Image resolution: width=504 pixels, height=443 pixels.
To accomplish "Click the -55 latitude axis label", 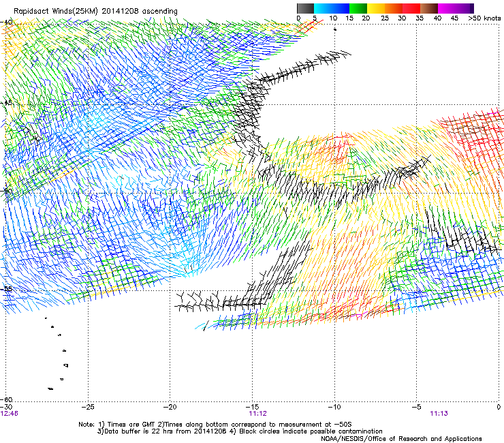I will (6, 288).
